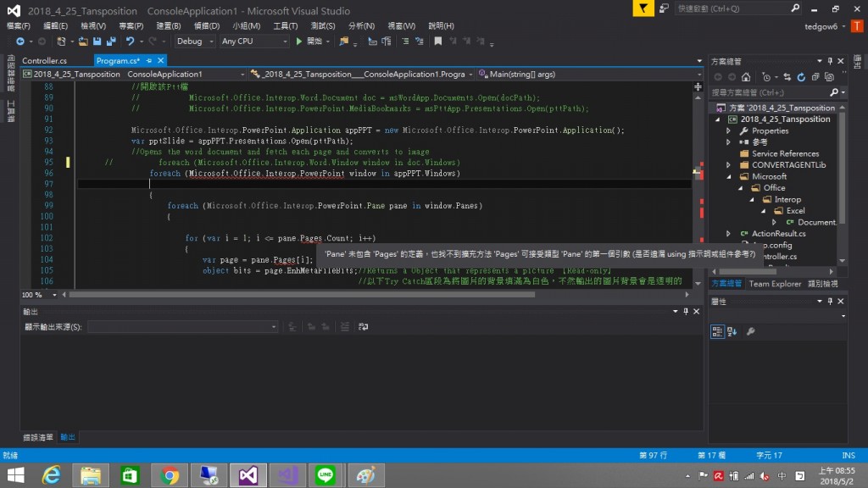This screenshot has width=868, height=488.
Task: Expand the ActionResult.cs tree node
Action: click(x=728, y=234)
